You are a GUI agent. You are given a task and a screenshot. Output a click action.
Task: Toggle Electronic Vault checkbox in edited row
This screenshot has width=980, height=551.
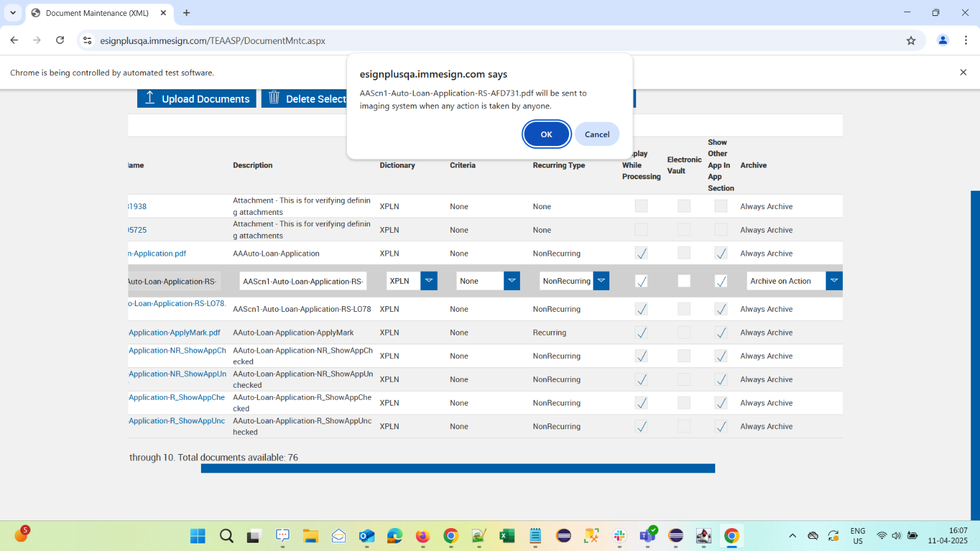683,281
